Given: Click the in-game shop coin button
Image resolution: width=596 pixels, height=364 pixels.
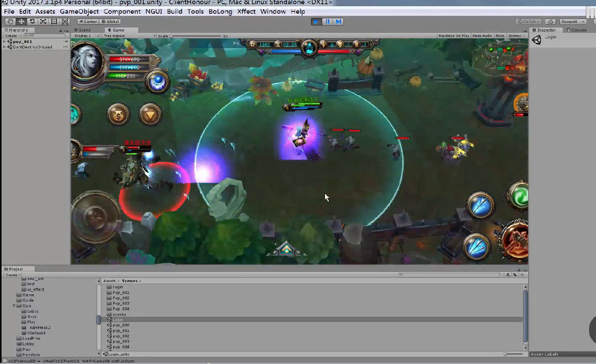Looking at the screenshot, I should point(118,115).
